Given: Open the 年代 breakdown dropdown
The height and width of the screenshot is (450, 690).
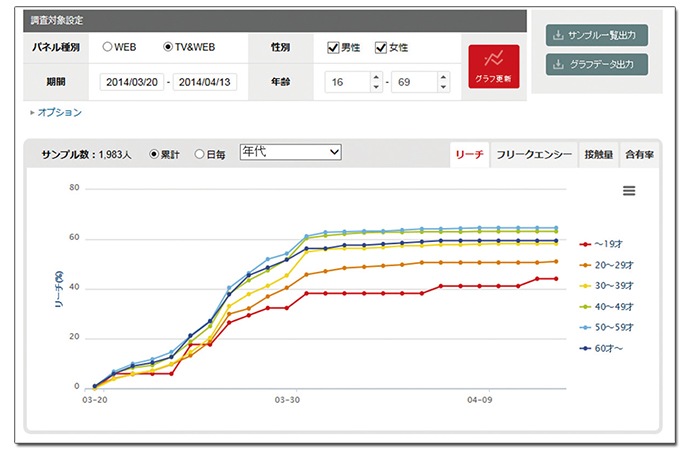Looking at the screenshot, I should pos(290,152).
